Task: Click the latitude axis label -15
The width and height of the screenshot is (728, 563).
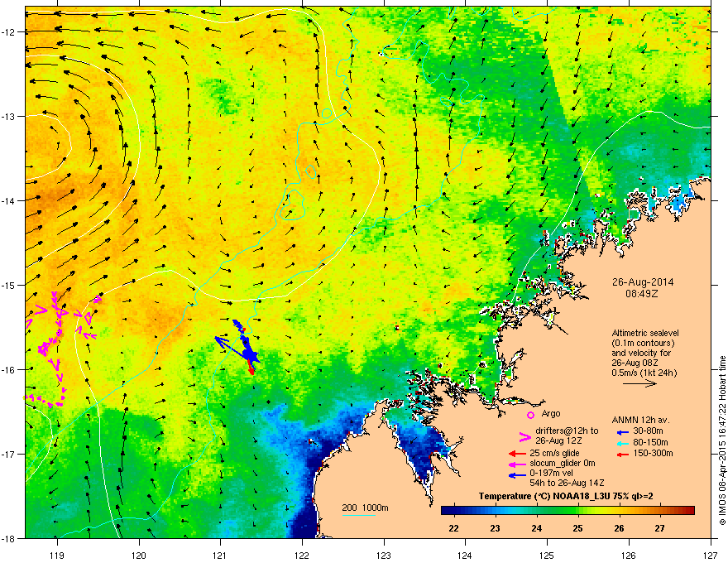Action: 9,285
